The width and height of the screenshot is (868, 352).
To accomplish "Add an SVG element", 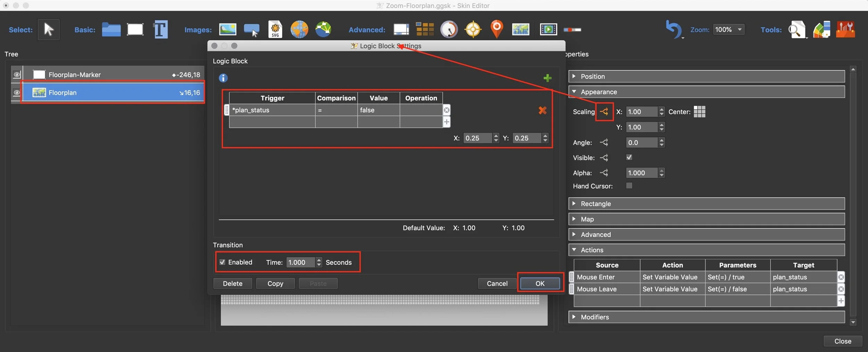I will coord(275,30).
